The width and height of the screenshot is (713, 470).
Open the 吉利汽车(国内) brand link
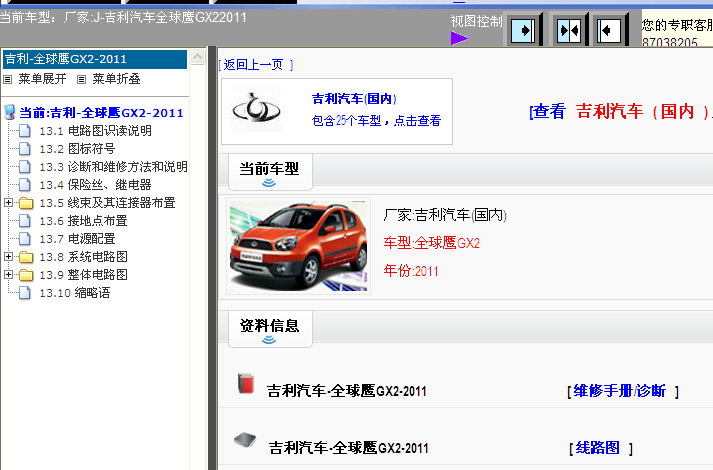pos(354,99)
